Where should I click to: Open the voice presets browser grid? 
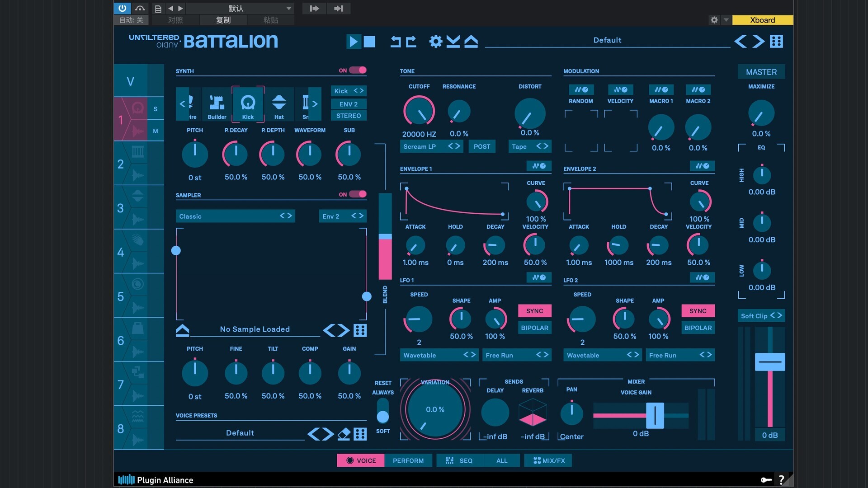(x=360, y=434)
